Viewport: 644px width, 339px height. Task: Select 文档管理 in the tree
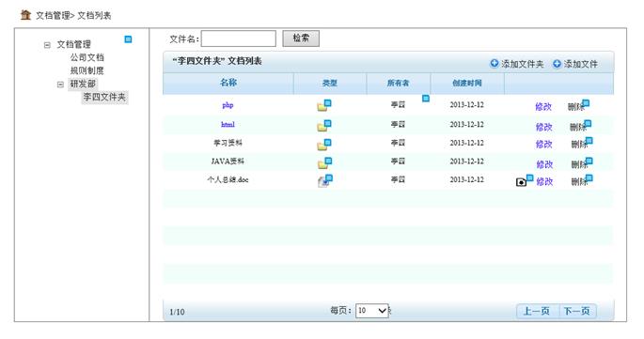[74, 44]
